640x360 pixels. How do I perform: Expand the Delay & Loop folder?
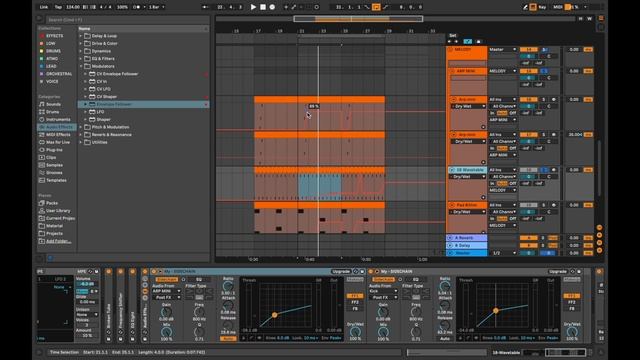point(81,36)
